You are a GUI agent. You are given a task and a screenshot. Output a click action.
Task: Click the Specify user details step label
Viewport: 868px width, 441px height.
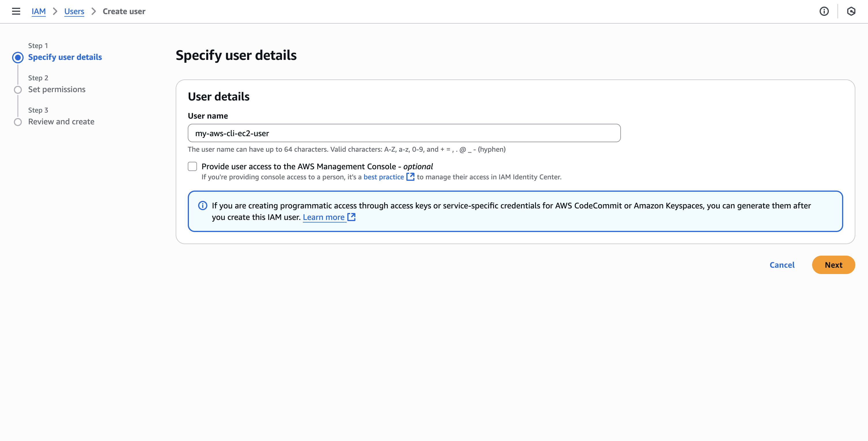pyautogui.click(x=65, y=57)
